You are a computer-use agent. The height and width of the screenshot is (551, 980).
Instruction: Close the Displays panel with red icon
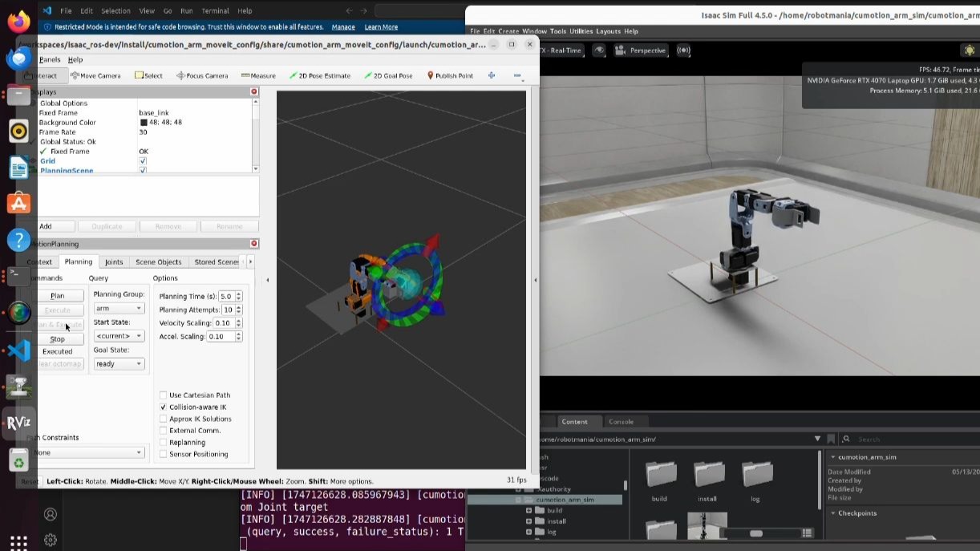click(254, 92)
